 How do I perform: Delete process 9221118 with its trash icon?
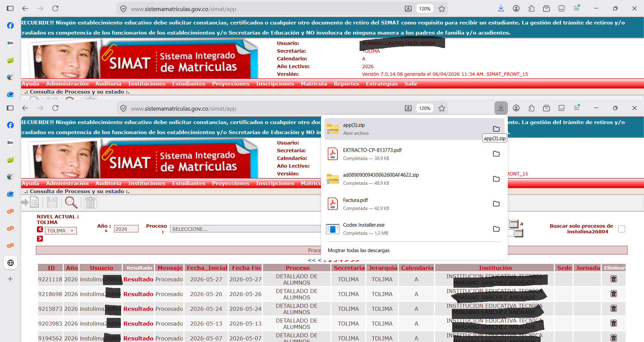tap(613, 279)
